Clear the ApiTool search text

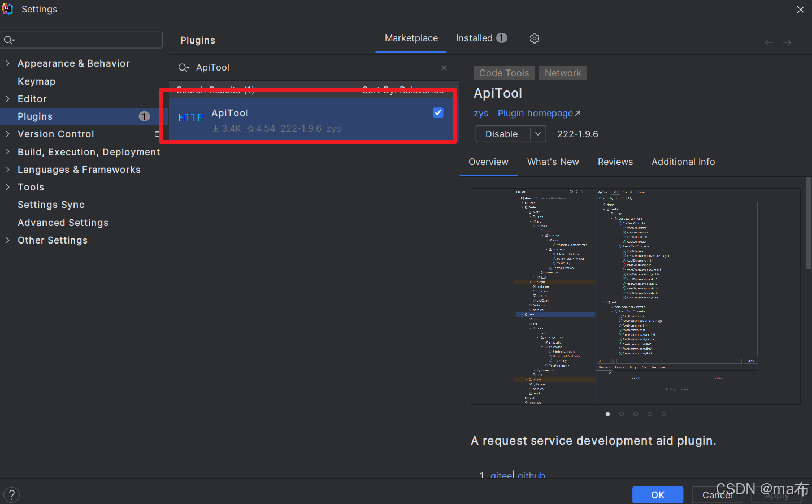pyautogui.click(x=444, y=68)
